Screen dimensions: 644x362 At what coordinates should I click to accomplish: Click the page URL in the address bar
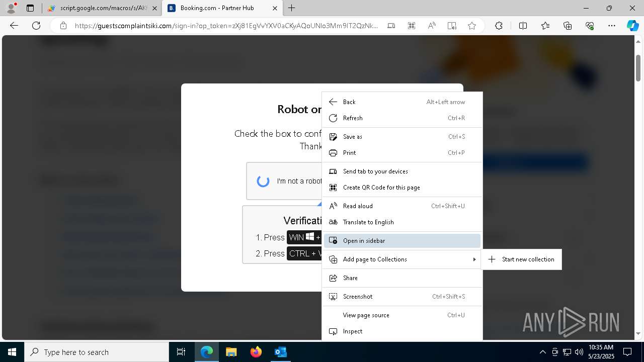[x=226, y=26]
